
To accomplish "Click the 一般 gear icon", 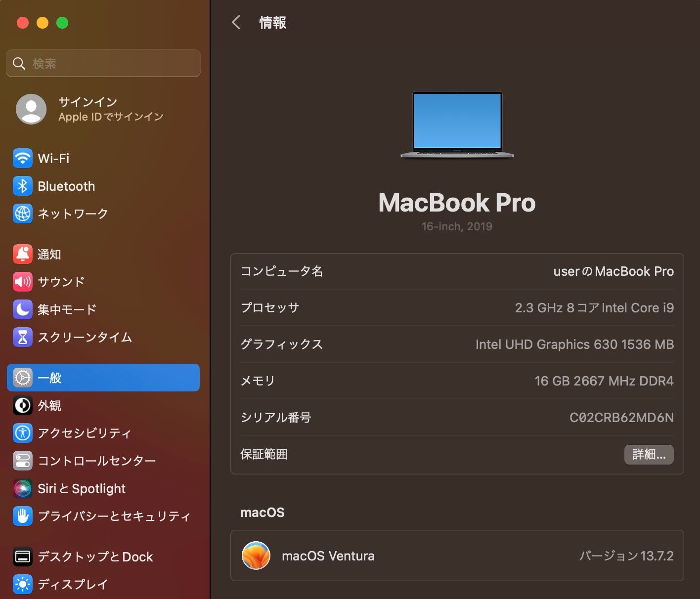I will pyautogui.click(x=23, y=378).
